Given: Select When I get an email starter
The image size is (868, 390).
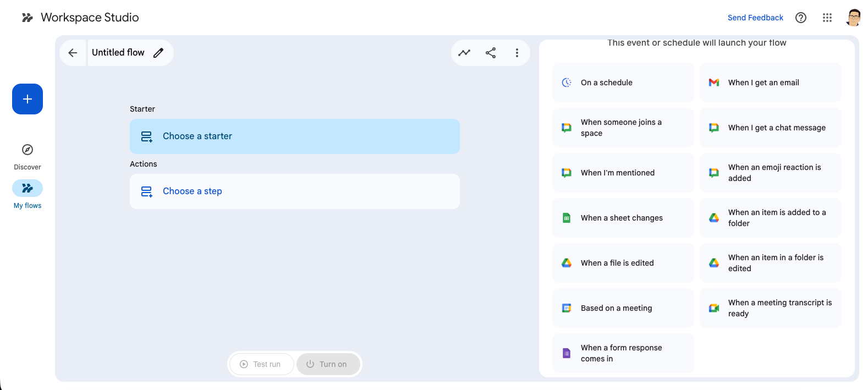Looking at the screenshot, I should click(x=771, y=83).
